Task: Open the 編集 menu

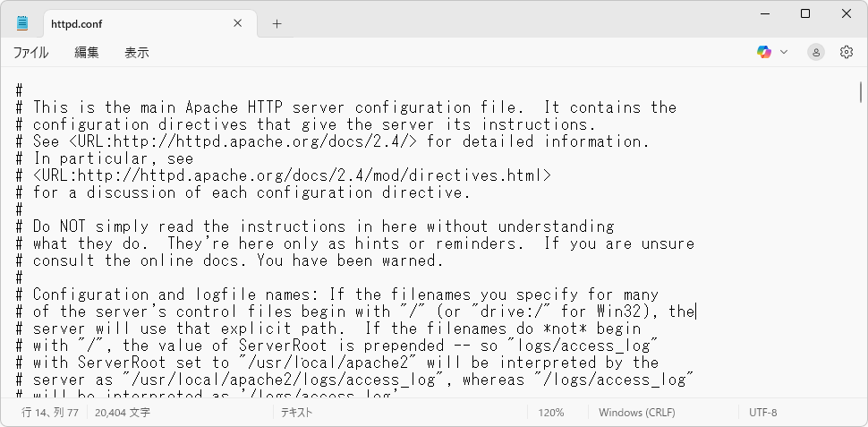Action: (x=87, y=53)
